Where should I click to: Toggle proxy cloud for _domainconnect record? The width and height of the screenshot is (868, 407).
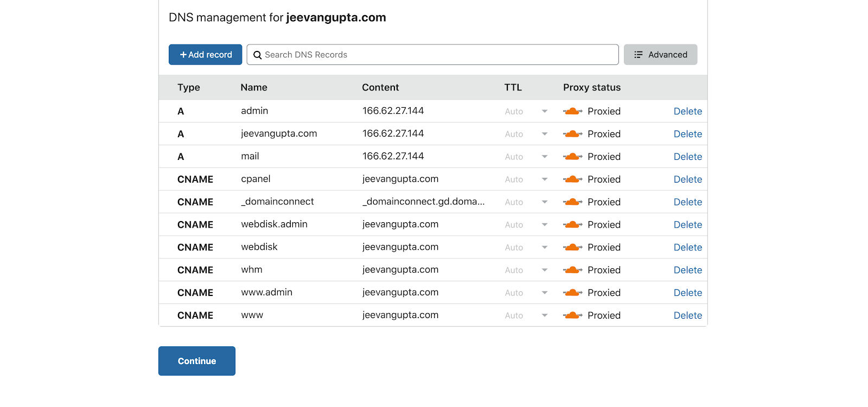(573, 202)
